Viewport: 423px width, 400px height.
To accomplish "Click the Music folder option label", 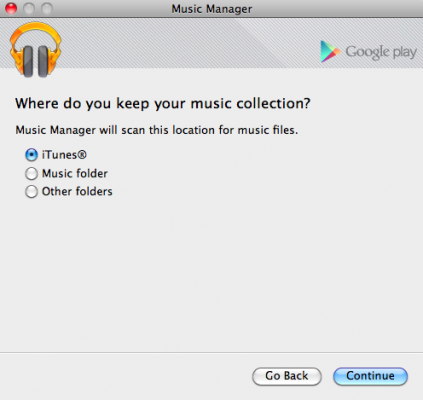I will point(75,173).
